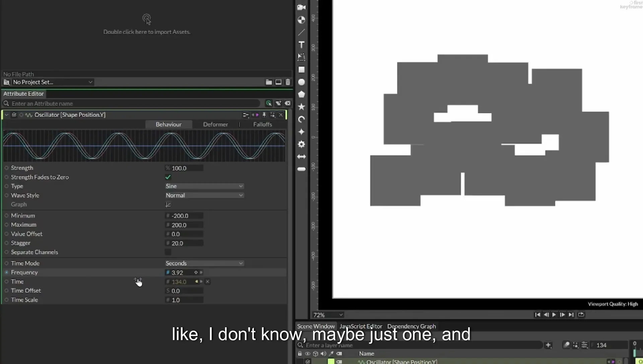The height and width of the screenshot is (364, 643).
Task: Remove the Time connection with X button
Action: pyautogui.click(x=208, y=282)
